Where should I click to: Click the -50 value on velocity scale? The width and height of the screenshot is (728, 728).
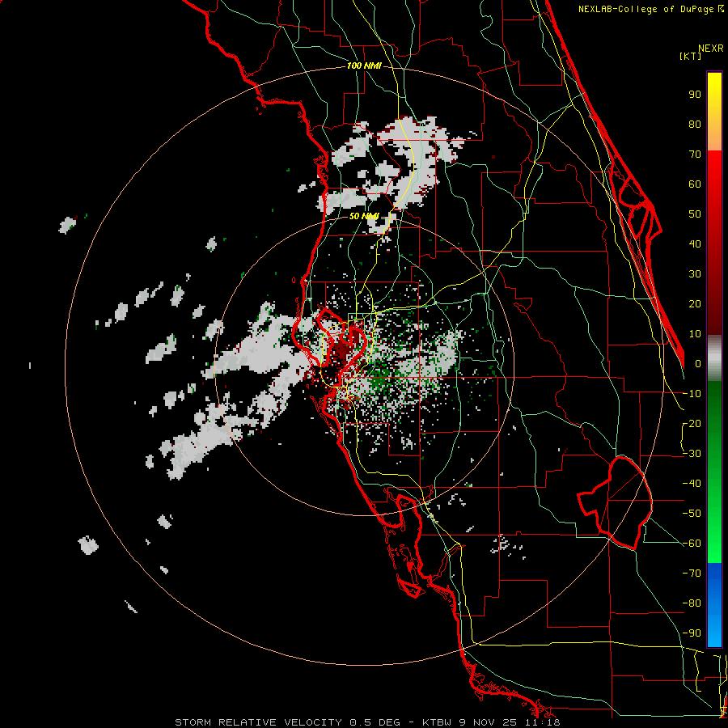(x=692, y=514)
